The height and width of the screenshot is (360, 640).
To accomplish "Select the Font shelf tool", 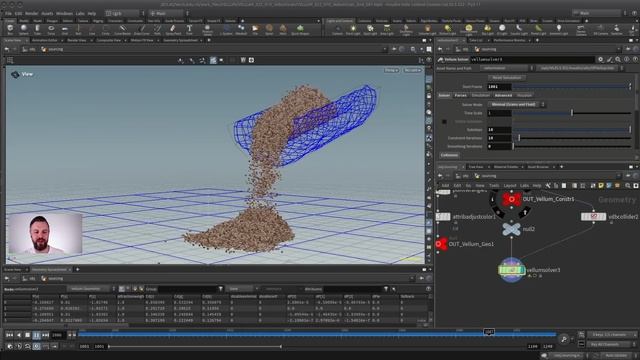I will (189, 29).
